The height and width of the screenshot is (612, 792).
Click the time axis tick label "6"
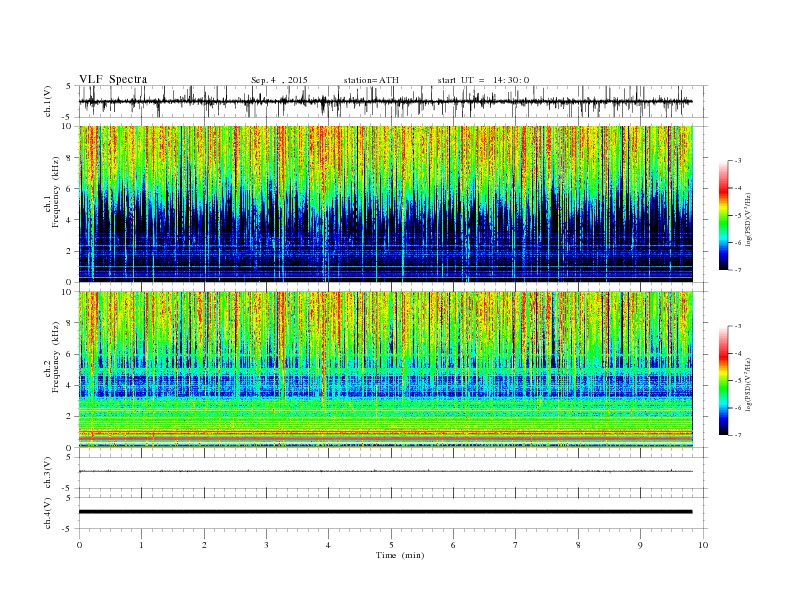453,545
